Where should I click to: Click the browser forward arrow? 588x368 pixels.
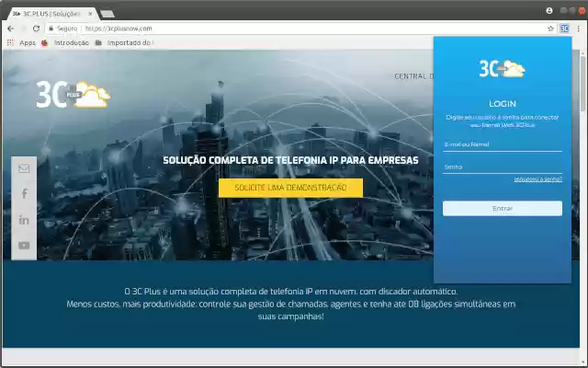(x=24, y=29)
